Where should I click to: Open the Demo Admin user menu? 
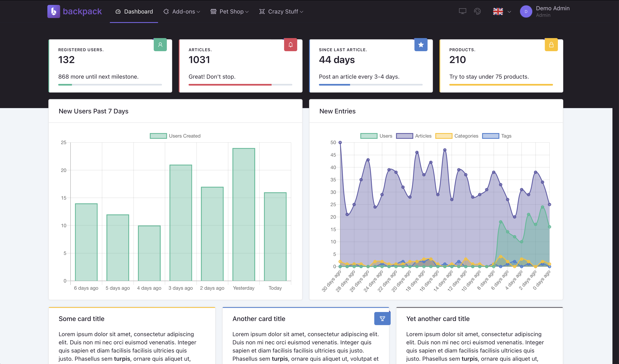(545, 11)
